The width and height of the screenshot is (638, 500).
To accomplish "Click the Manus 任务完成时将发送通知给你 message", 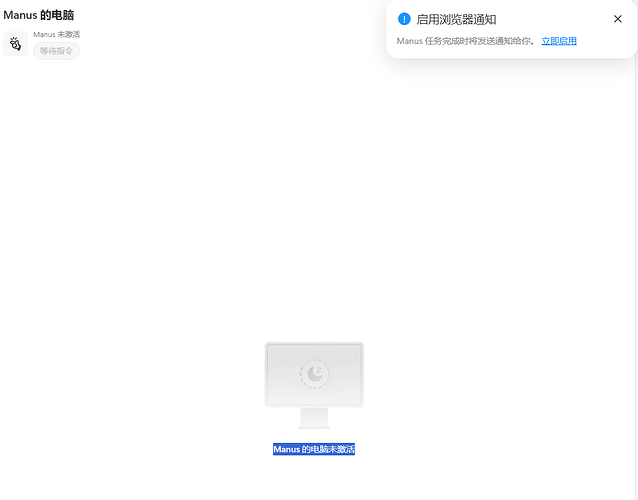I will point(465,41).
